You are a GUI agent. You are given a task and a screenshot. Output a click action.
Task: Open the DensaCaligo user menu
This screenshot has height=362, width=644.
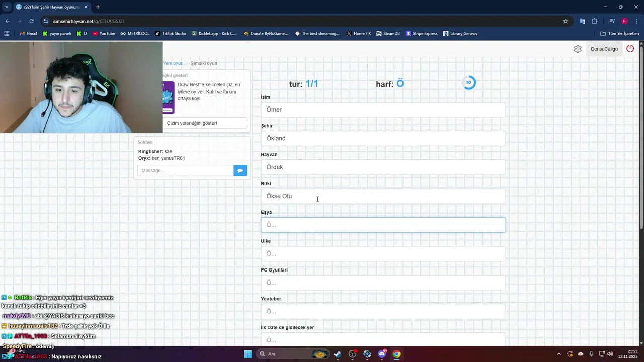click(604, 49)
